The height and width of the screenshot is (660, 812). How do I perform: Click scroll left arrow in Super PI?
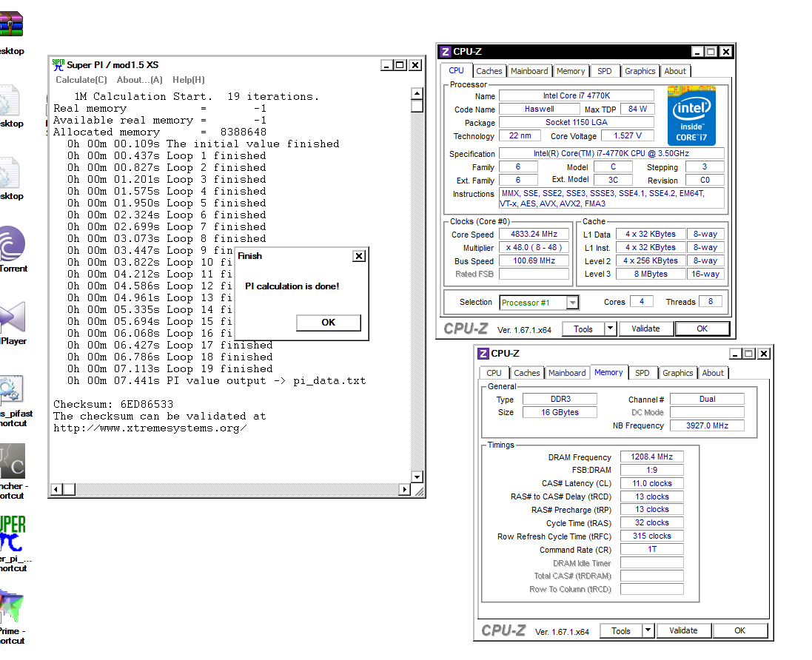(x=57, y=489)
